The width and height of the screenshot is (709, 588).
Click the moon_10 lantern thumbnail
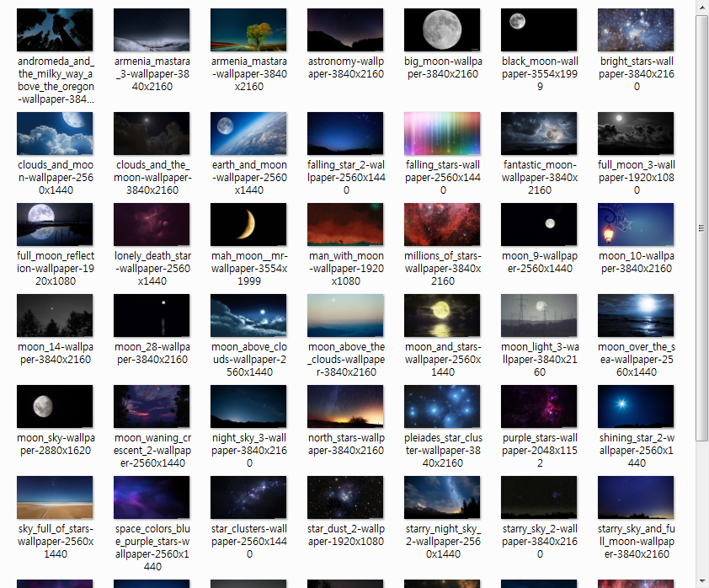point(635,224)
